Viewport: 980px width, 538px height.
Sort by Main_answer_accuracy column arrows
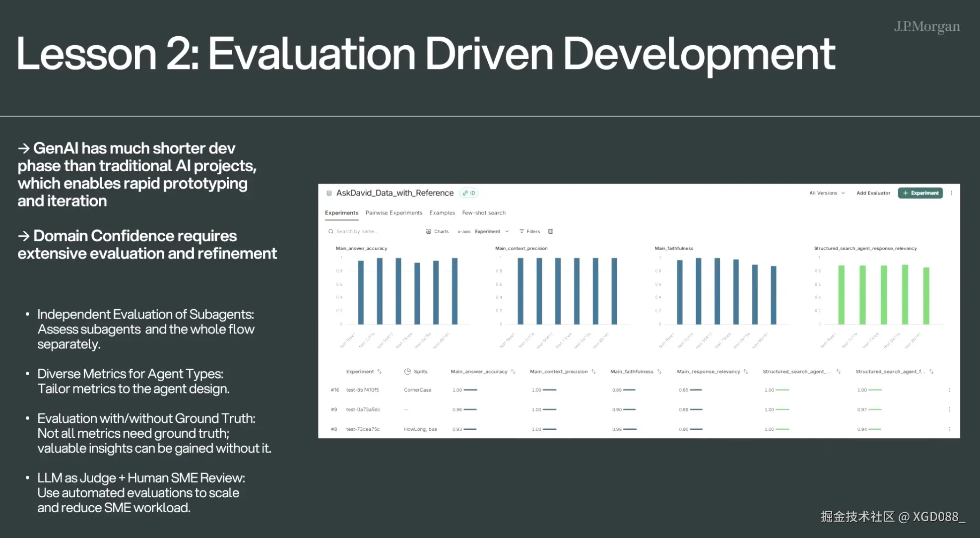pos(513,372)
